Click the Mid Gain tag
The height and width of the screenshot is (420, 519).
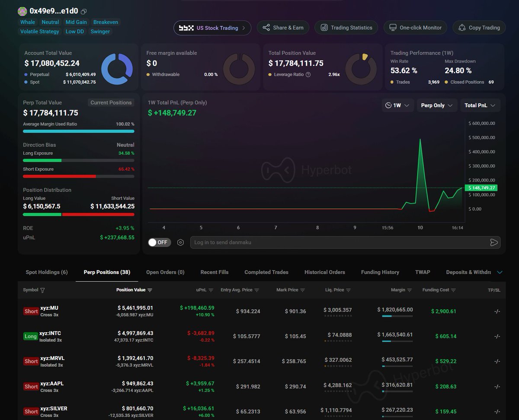coord(76,22)
